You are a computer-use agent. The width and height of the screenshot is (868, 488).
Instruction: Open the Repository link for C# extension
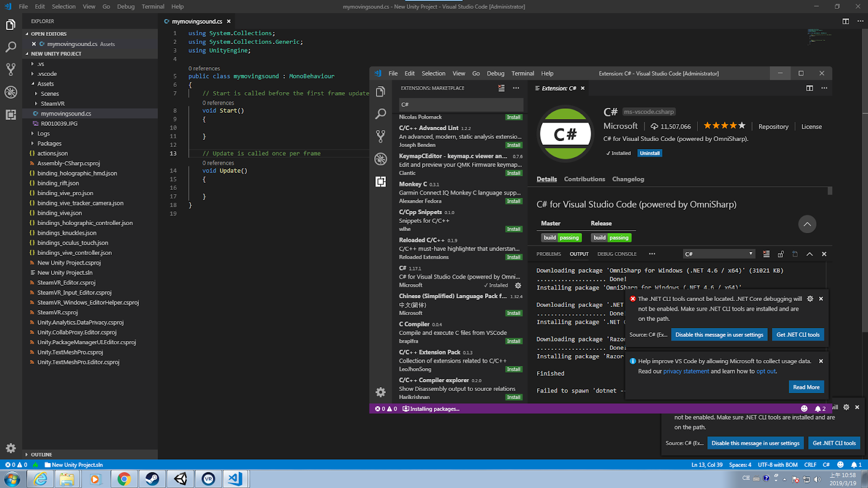pyautogui.click(x=773, y=127)
